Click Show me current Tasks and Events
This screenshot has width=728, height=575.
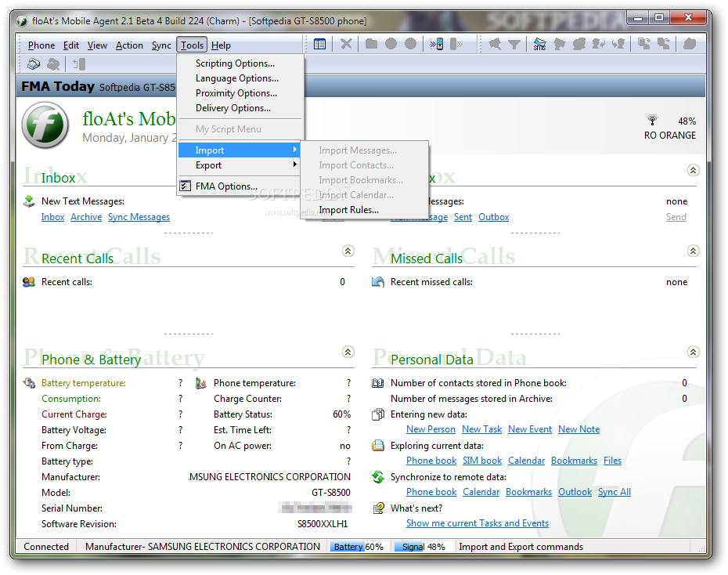click(x=478, y=523)
